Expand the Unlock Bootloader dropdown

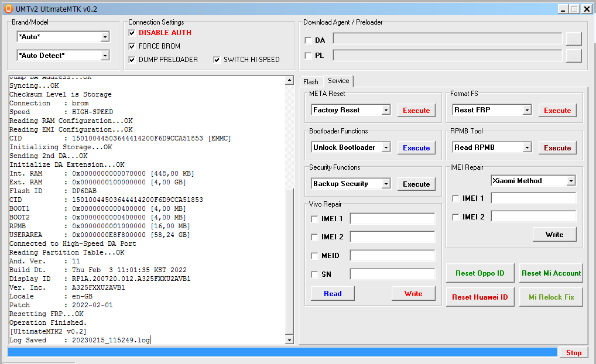click(x=386, y=148)
